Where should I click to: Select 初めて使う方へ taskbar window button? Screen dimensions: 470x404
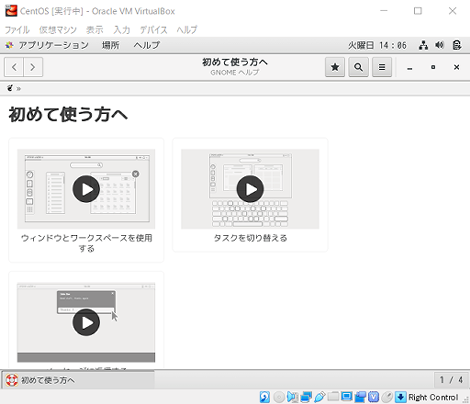pyautogui.click(x=79, y=380)
